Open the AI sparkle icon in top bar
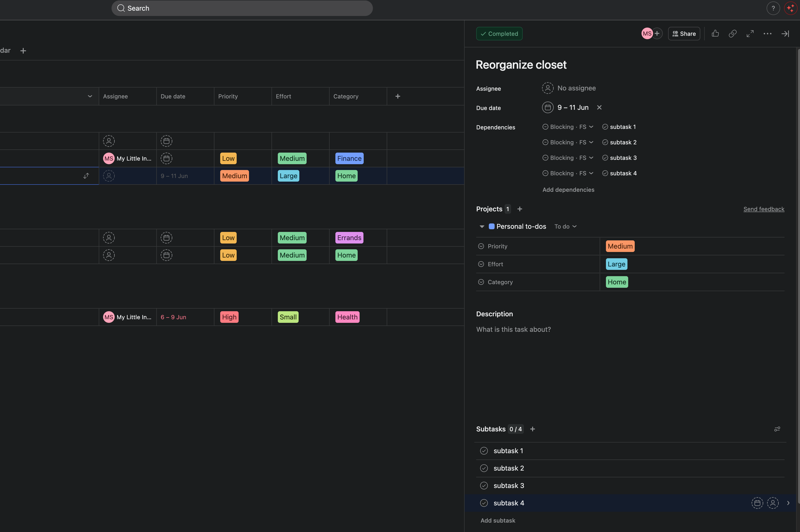This screenshot has height=532, width=800. click(791, 8)
